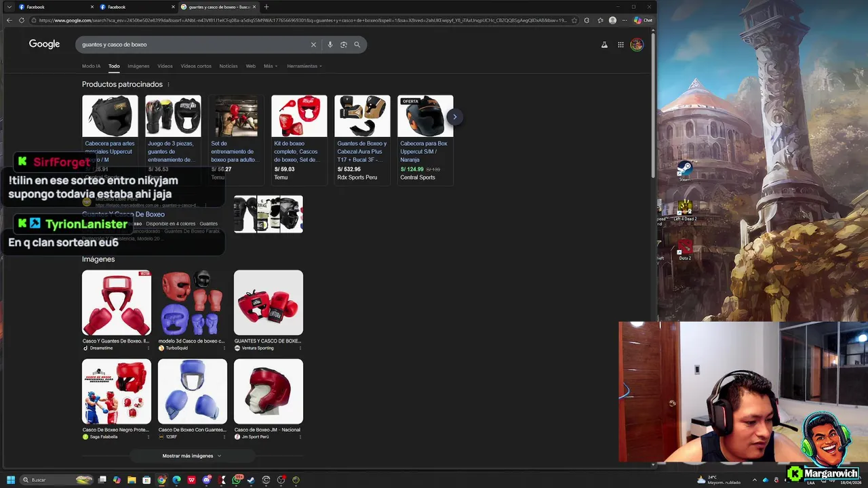Go back in the browser
This screenshot has height=488, width=868.
click(9, 20)
